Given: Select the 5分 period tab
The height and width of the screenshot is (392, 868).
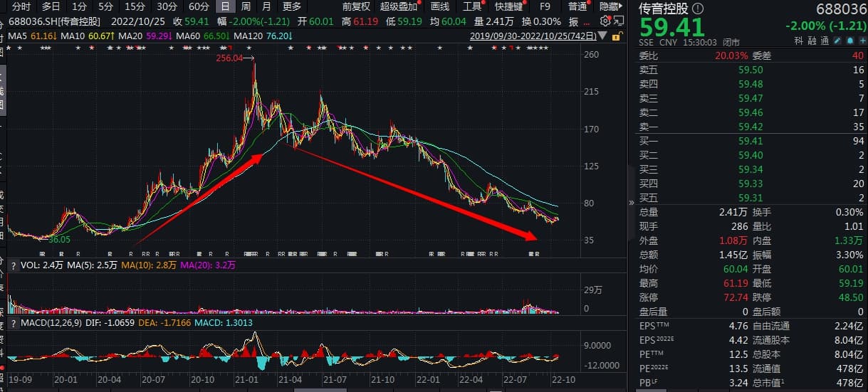Looking at the screenshot, I should [x=106, y=6].
